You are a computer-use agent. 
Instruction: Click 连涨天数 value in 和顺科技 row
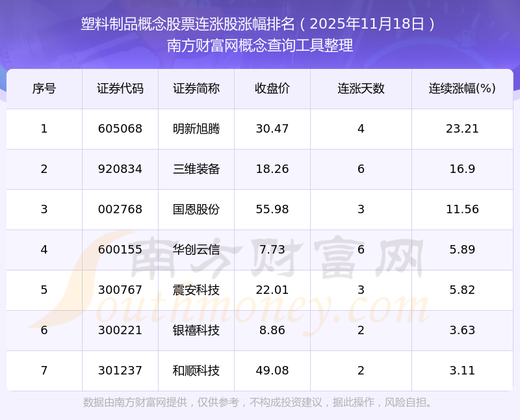[x=361, y=371]
